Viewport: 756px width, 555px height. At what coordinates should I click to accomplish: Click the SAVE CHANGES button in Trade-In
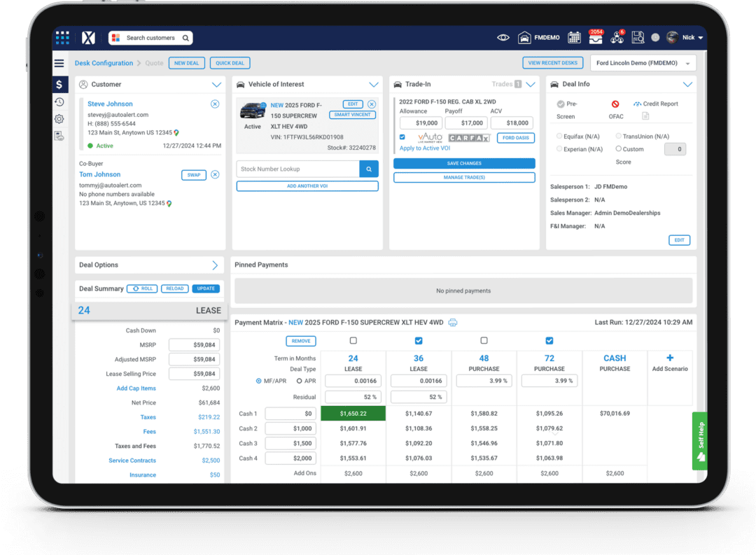coord(464,163)
